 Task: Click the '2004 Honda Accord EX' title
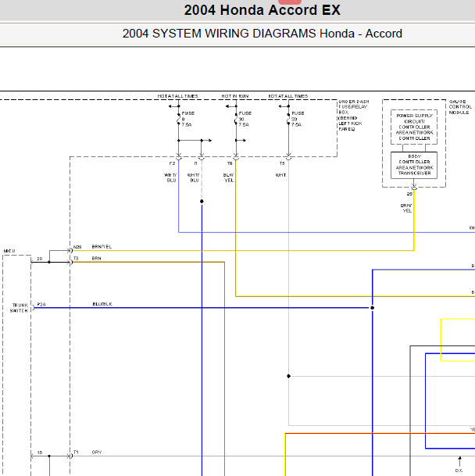point(262,10)
